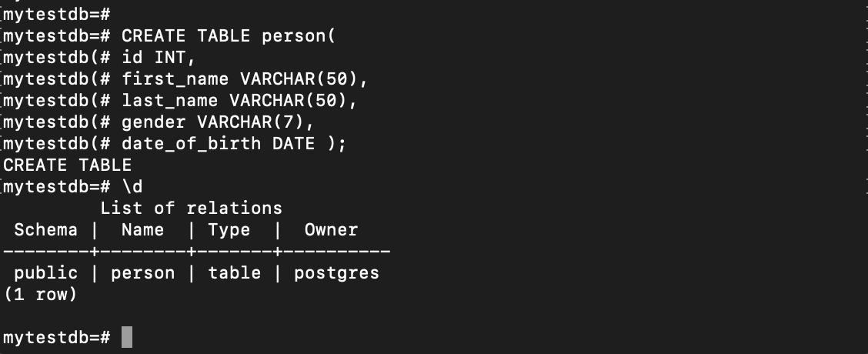Click the 'gender VARCHAR(7),' line
Image resolution: width=868 pixels, height=354 pixels.
[x=218, y=122]
